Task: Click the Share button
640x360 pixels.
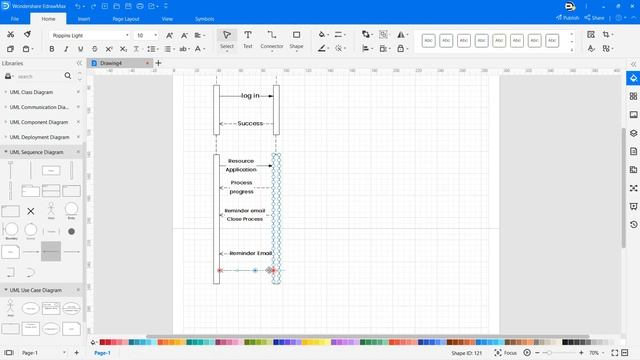Action: [x=594, y=18]
